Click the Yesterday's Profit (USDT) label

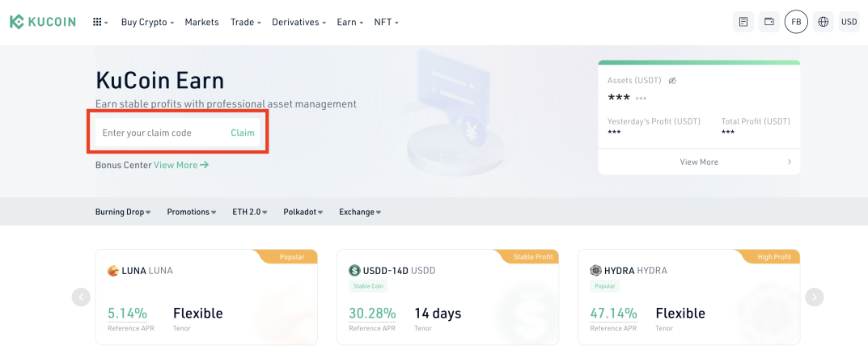654,121
